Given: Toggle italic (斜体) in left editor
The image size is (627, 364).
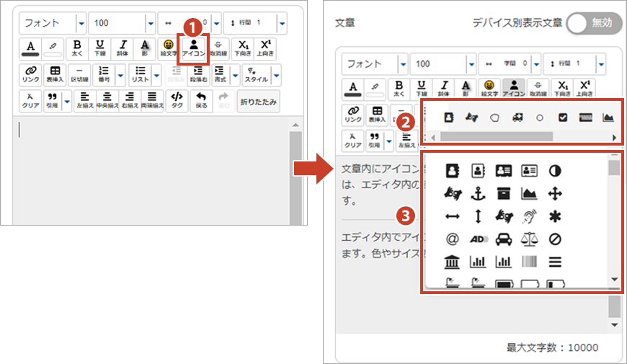Looking at the screenshot, I should click(x=123, y=48).
